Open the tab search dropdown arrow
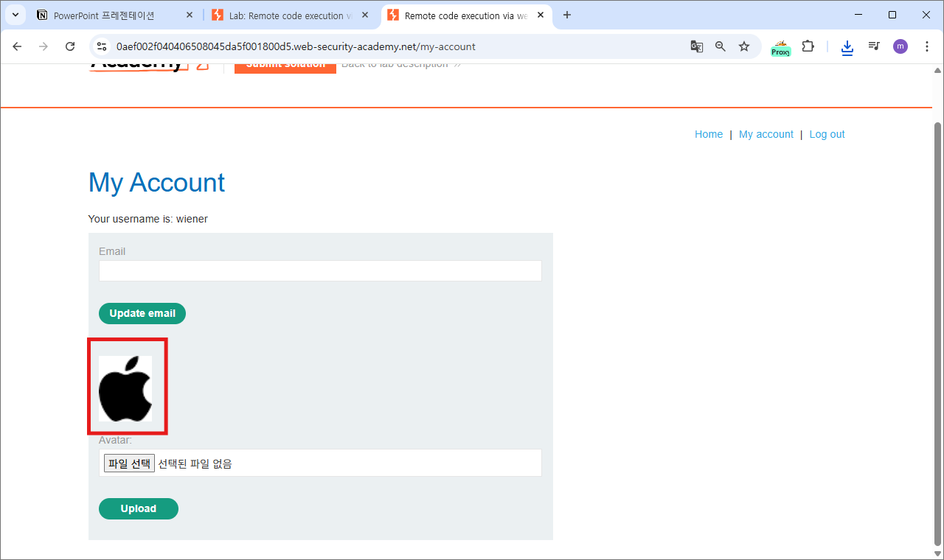 [x=15, y=15]
